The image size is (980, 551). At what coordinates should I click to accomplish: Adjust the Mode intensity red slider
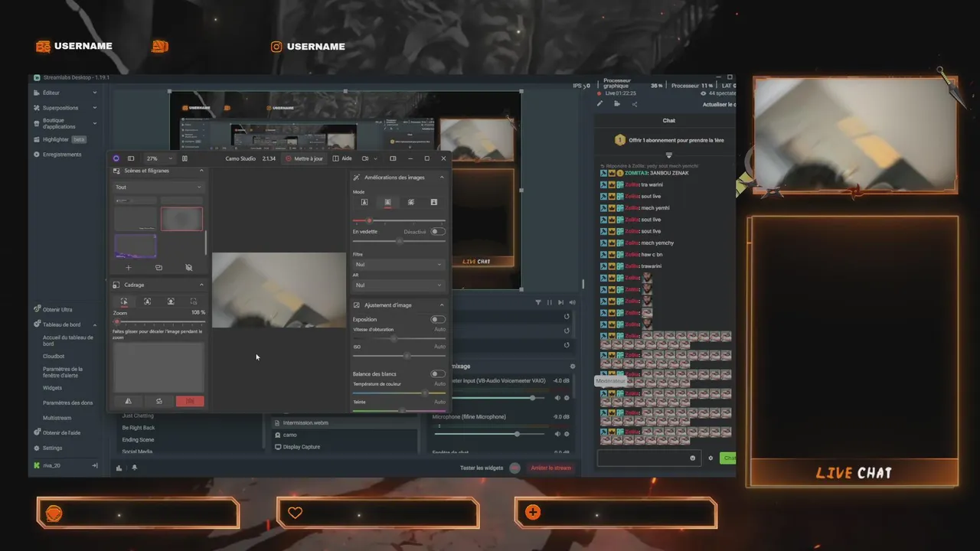[x=399, y=220]
